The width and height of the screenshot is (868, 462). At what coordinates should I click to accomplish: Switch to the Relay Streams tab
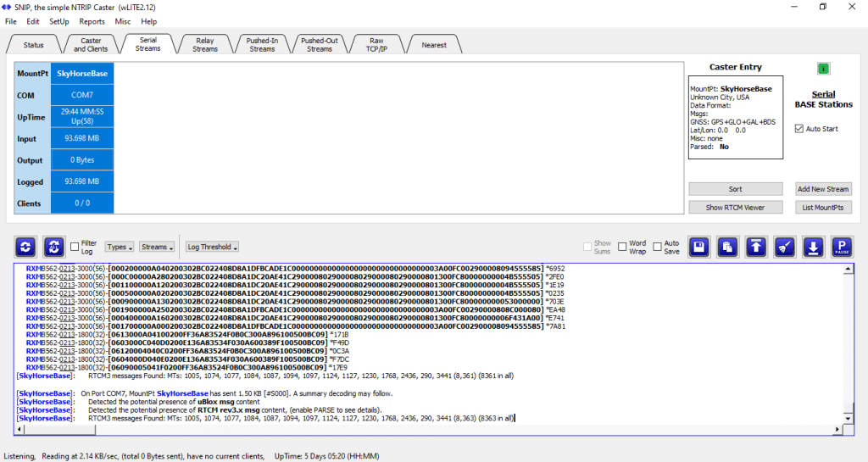coord(204,44)
